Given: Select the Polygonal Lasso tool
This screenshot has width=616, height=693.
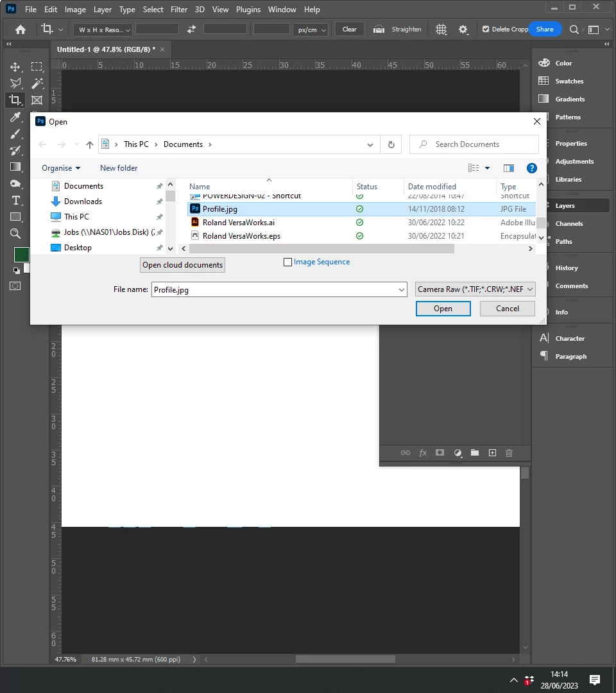Looking at the screenshot, I should click(x=15, y=83).
